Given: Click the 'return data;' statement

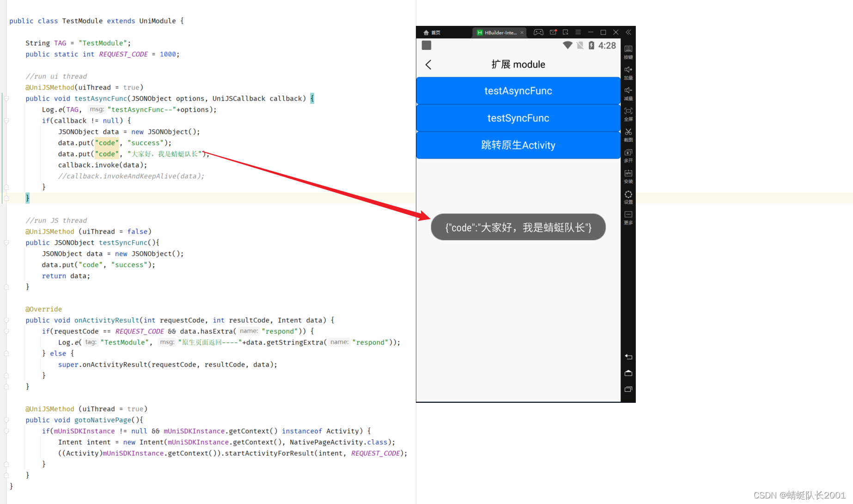Looking at the screenshot, I should tap(66, 276).
